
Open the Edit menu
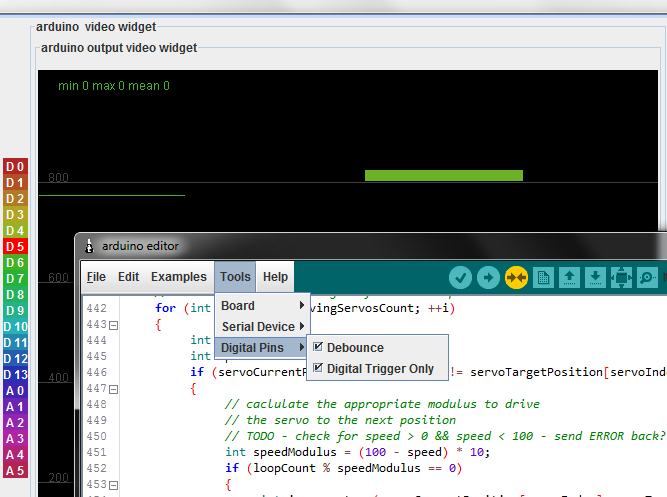click(128, 277)
